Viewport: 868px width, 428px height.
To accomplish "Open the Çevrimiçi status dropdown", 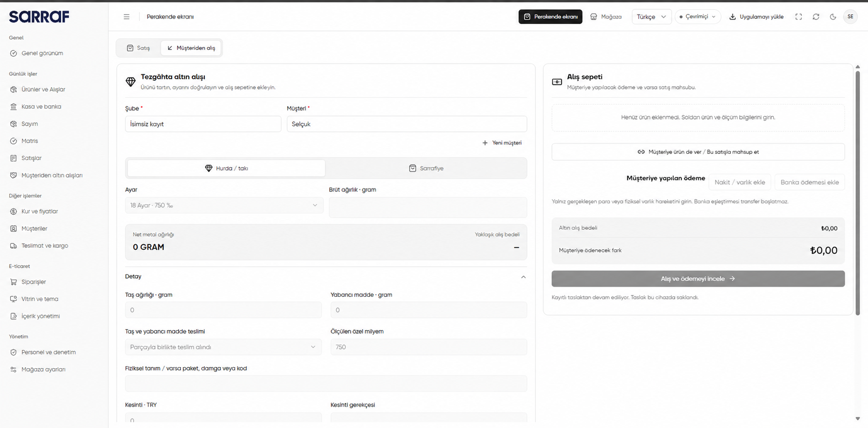I will (698, 17).
